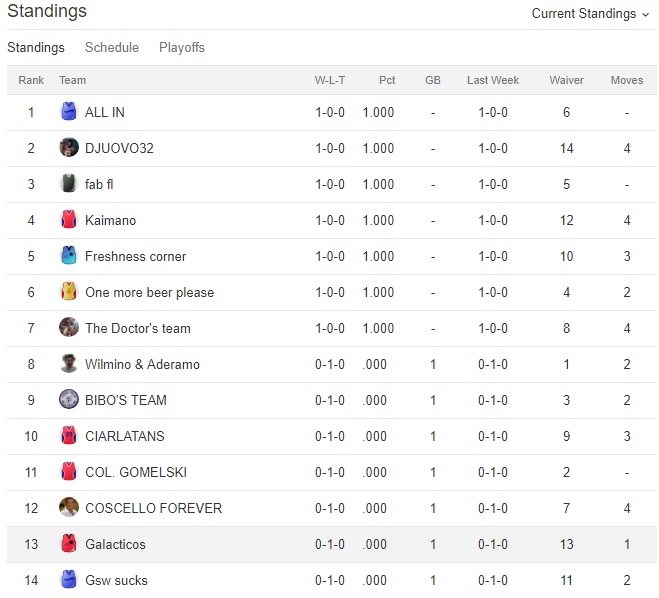
Task: Switch to the Playoffs tab
Action: click(182, 47)
